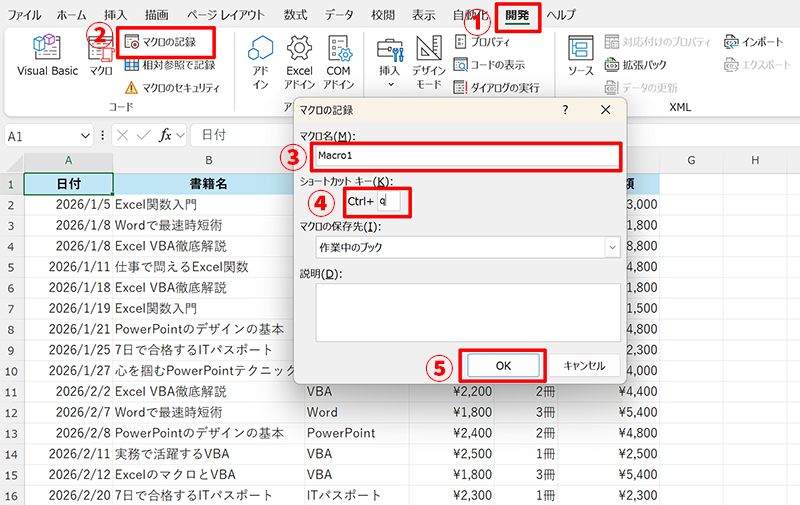Open the Visual Basic editor

click(x=46, y=56)
